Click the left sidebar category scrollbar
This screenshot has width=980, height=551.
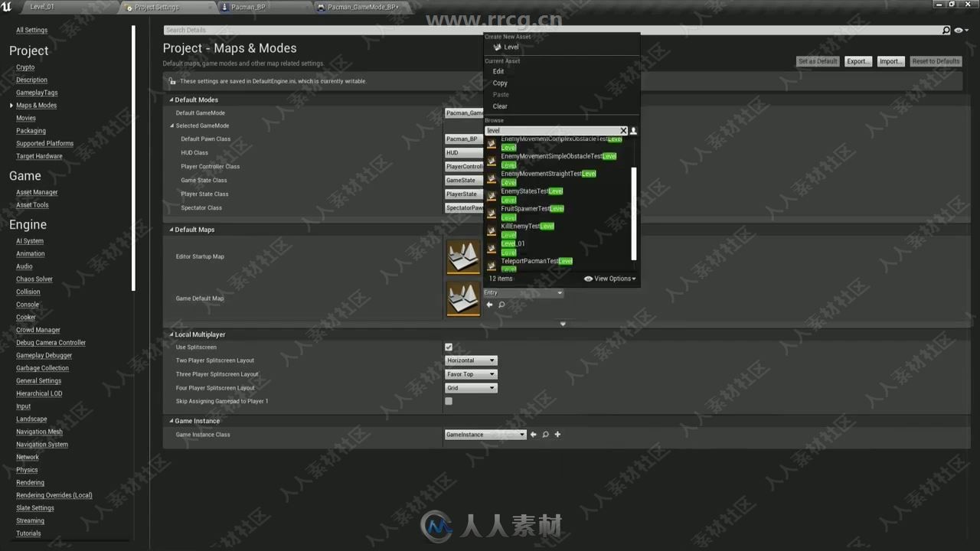pos(133,158)
